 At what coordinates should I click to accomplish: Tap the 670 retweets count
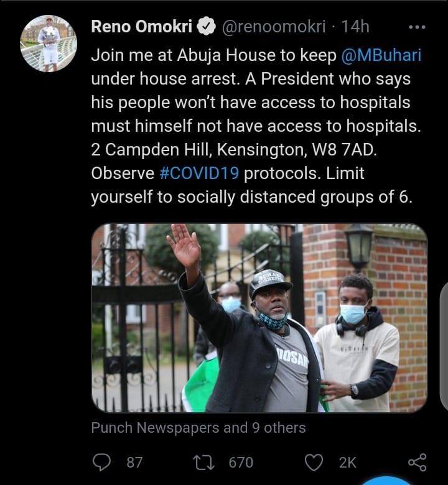241,462
